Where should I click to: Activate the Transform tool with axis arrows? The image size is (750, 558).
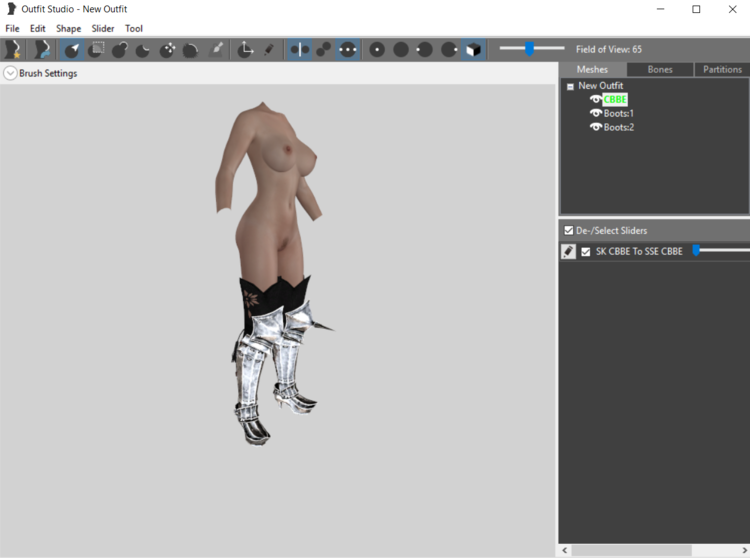(x=245, y=49)
